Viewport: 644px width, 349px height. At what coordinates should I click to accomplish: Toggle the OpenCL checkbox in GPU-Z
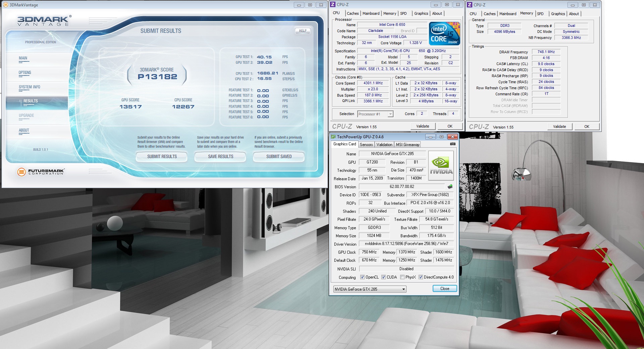tap(362, 277)
